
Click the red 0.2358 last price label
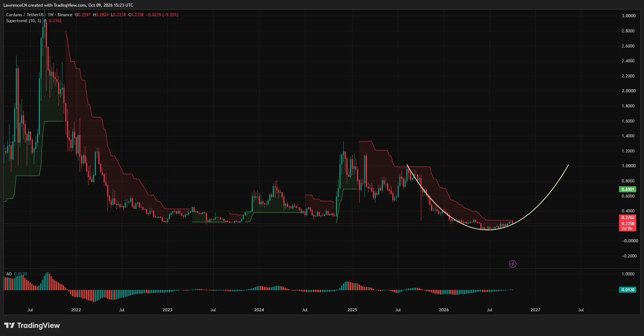[627, 223]
